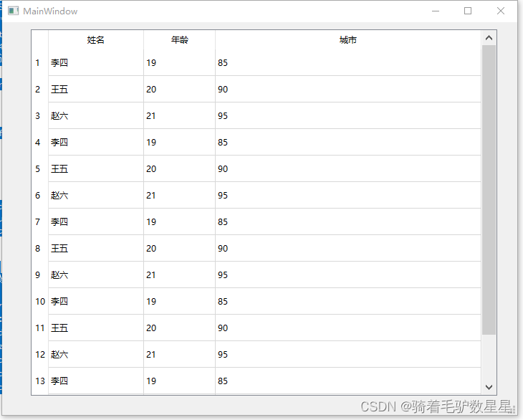Click value 90 in row 5

(348, 169)
